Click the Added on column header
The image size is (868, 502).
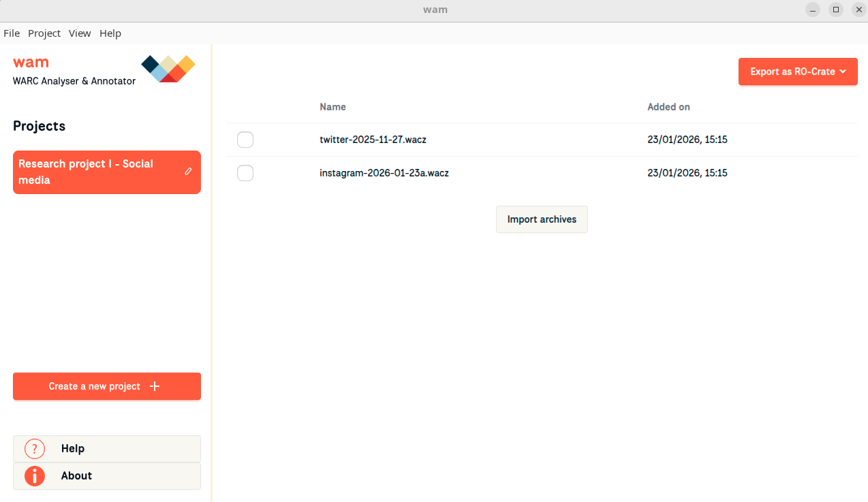pos(668,107)
